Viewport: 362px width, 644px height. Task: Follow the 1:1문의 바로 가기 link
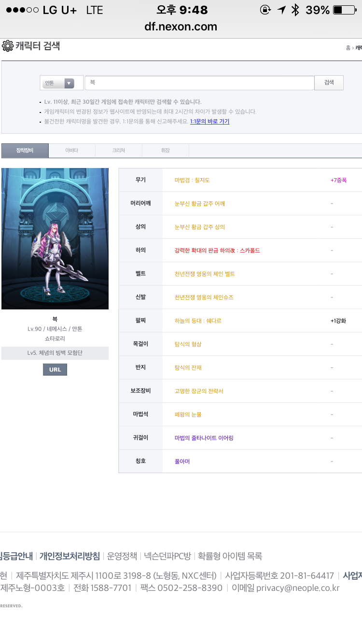point(209,122)
